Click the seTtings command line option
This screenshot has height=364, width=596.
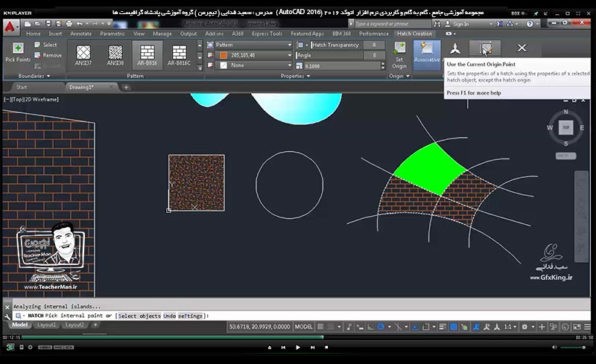(190, 316)
